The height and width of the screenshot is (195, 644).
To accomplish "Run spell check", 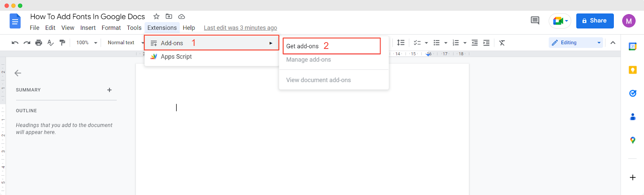I will pos(50,43).
